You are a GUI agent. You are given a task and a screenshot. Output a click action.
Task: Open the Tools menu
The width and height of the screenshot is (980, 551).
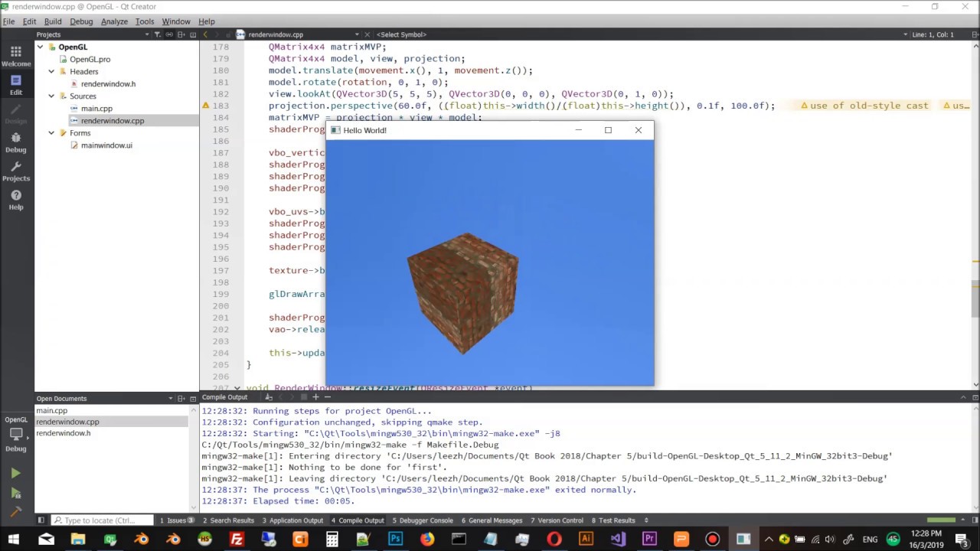click(145, 21)
